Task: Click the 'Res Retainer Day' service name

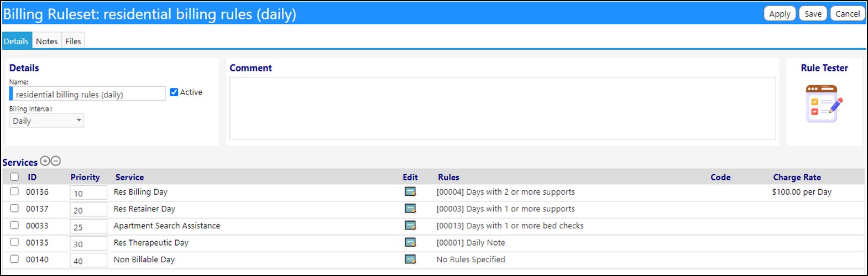Action: [x=144, y=209]
